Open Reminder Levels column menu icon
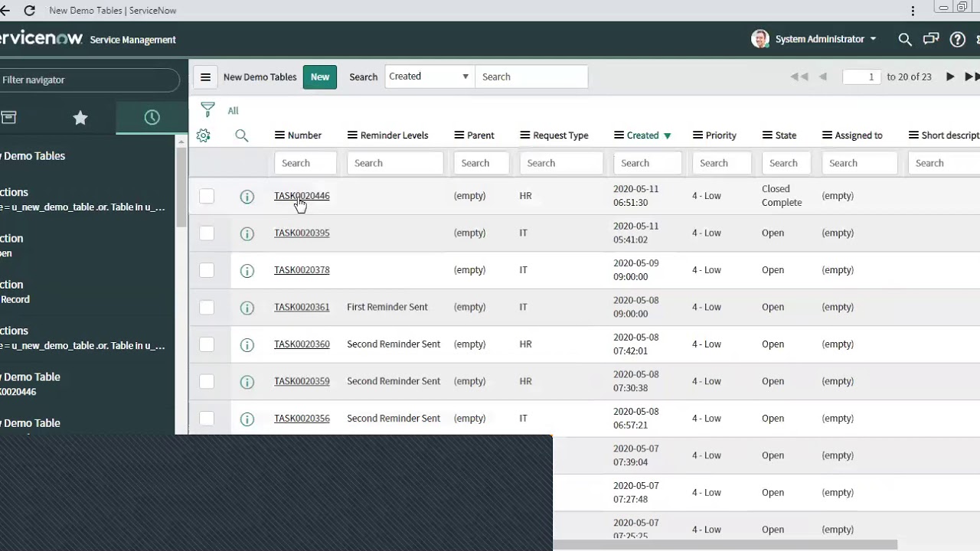The width and height of the screenshot is (980, 551). 352,135
